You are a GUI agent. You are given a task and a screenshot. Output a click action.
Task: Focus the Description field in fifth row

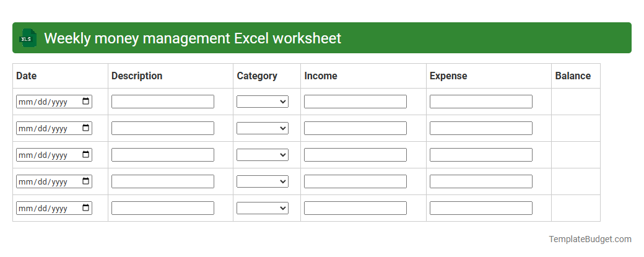click(x=163, y=208)
